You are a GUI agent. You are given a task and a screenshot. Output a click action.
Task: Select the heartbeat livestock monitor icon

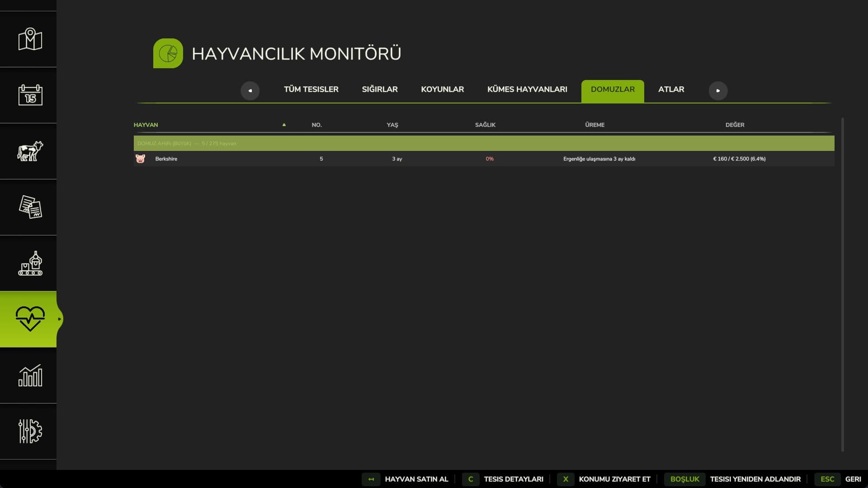[x=30, y=319]
